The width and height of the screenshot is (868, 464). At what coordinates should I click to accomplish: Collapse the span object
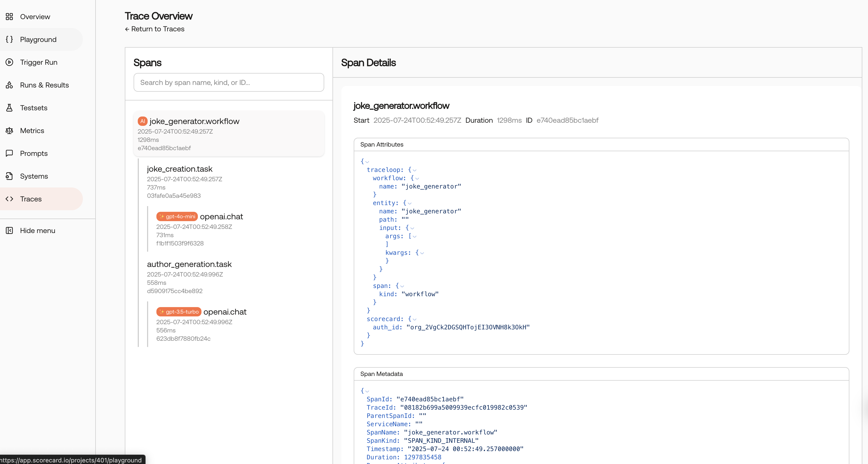[x=402, y=286]
